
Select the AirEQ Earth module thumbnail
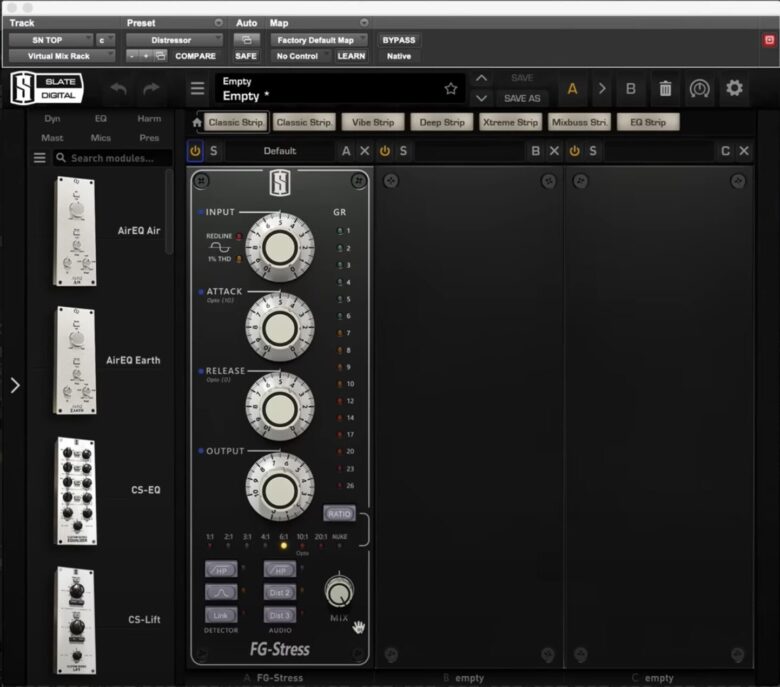(75, 360)
